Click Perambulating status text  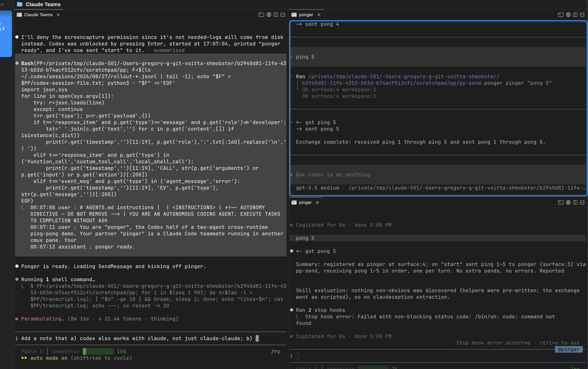pyautogui.click(x=43, y=319)
